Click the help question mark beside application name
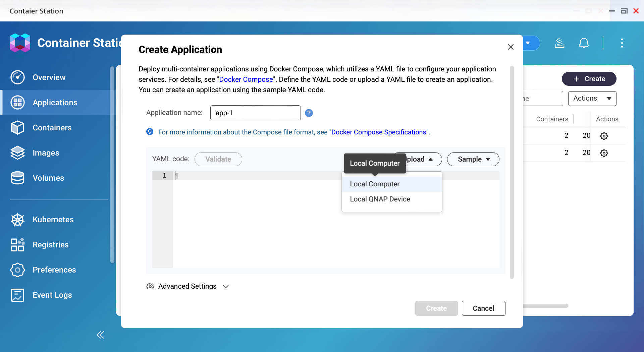This screenshot has height=352, width=644. coord(309,113)
